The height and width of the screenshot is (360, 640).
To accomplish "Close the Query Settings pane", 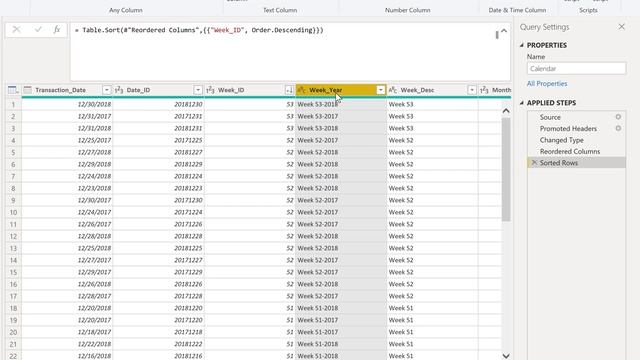I will click(622, 27).
